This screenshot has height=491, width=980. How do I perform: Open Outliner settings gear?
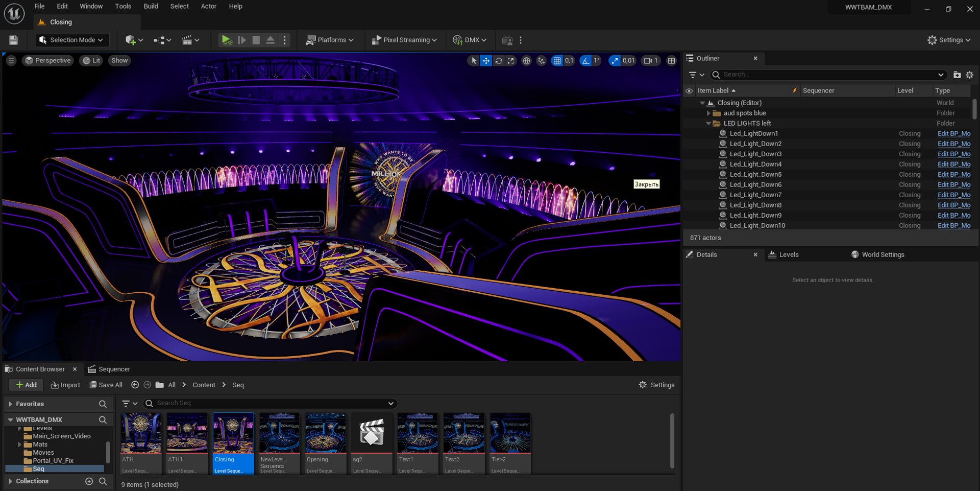tap(970, 75)
